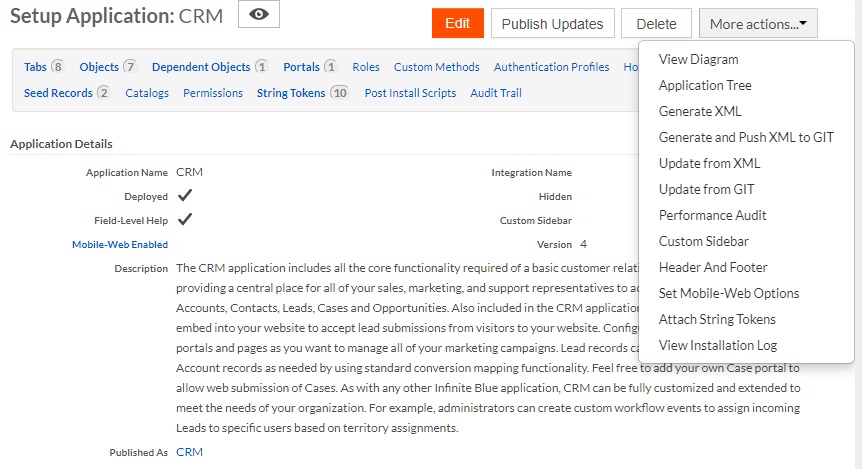
Task: Go to Tabs section link
Action: pyautogui.click(x=35, y=67)
